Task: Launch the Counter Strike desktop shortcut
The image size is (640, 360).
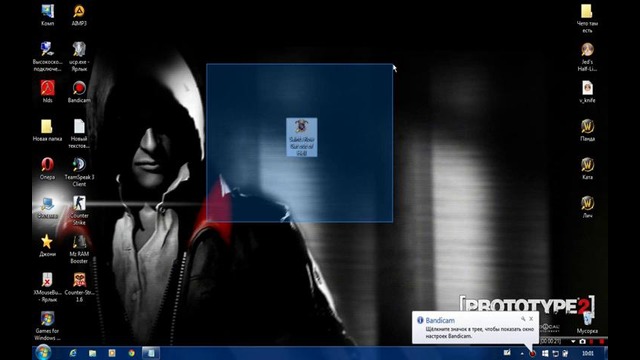Action: 79,210
